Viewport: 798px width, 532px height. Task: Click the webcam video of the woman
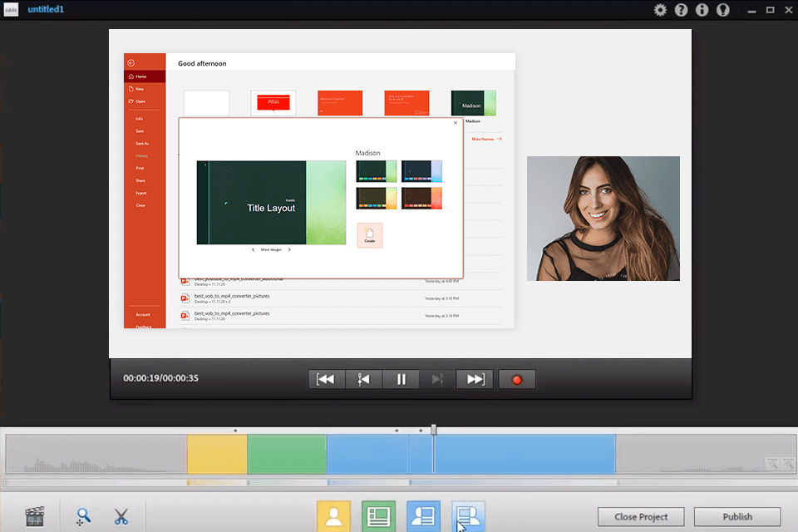(603, 219)
